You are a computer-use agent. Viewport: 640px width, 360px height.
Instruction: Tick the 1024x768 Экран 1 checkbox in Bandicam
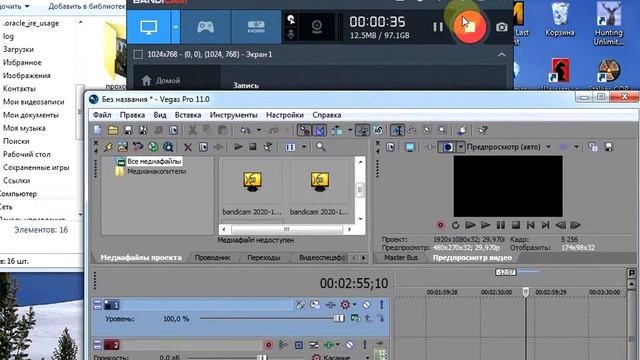(x=138, y=54)
